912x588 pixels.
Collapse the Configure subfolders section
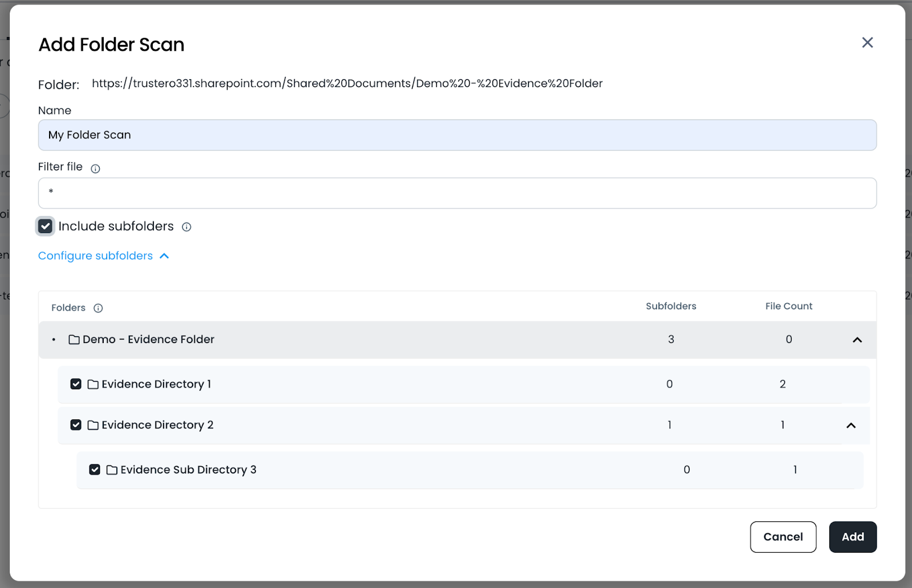[x=103, y=256]
